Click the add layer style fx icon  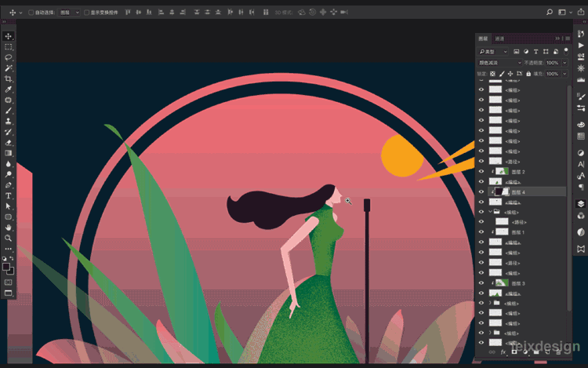pyautogui.click(x=503, y=352)
